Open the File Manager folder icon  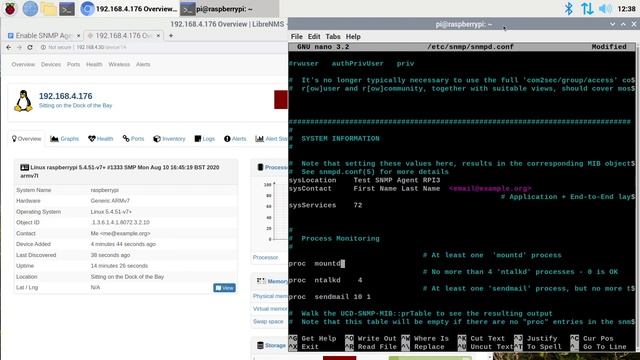[49, 8]
